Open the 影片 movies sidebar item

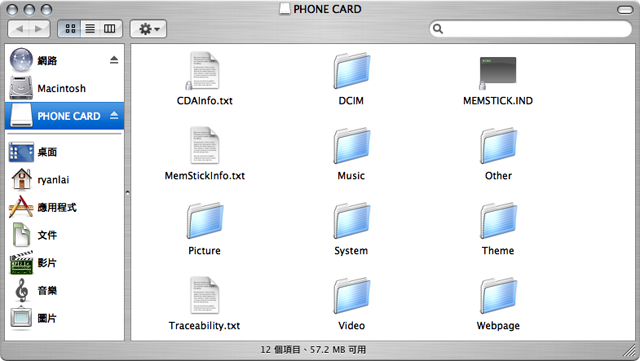click(64, 263)
